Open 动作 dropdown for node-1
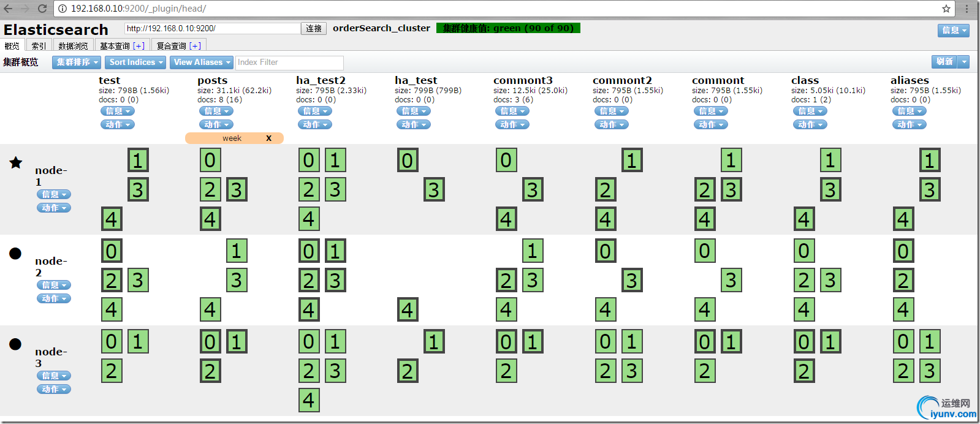The height and width of the screenshot is (424, 980). point(54,208)
